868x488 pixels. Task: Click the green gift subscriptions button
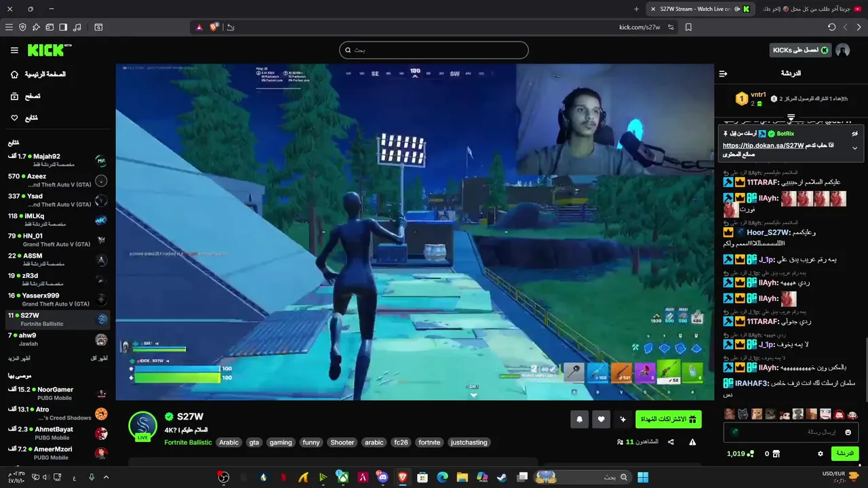tap(669, 420)
